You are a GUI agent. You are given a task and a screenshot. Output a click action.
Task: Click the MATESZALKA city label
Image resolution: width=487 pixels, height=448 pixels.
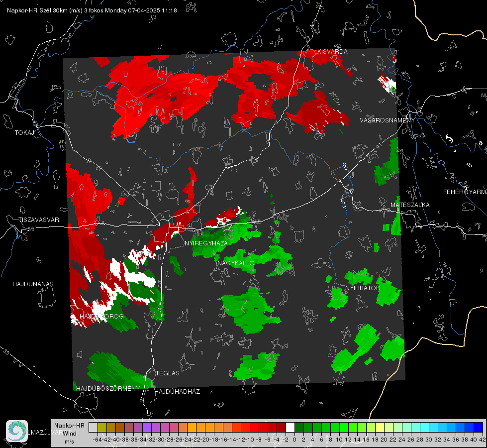410,205
